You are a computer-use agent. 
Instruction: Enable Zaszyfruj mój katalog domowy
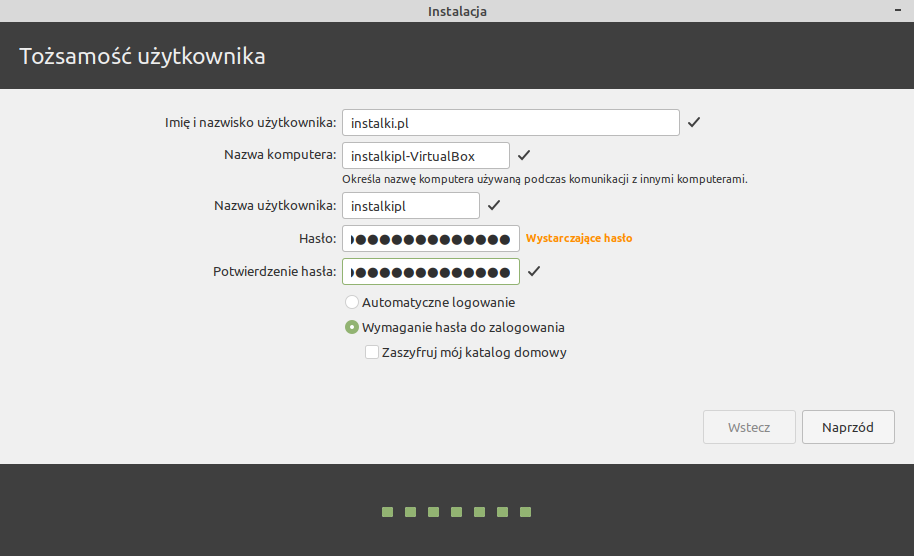pos(372,352)
